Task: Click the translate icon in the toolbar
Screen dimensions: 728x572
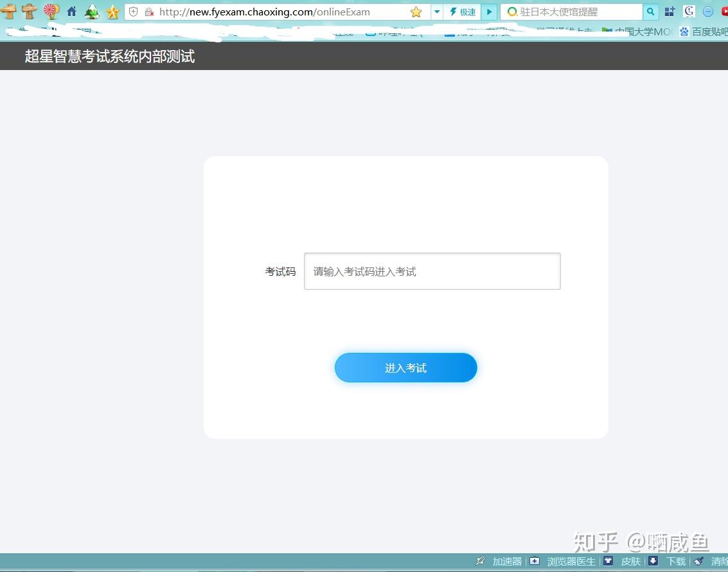Action: [689, 12]
